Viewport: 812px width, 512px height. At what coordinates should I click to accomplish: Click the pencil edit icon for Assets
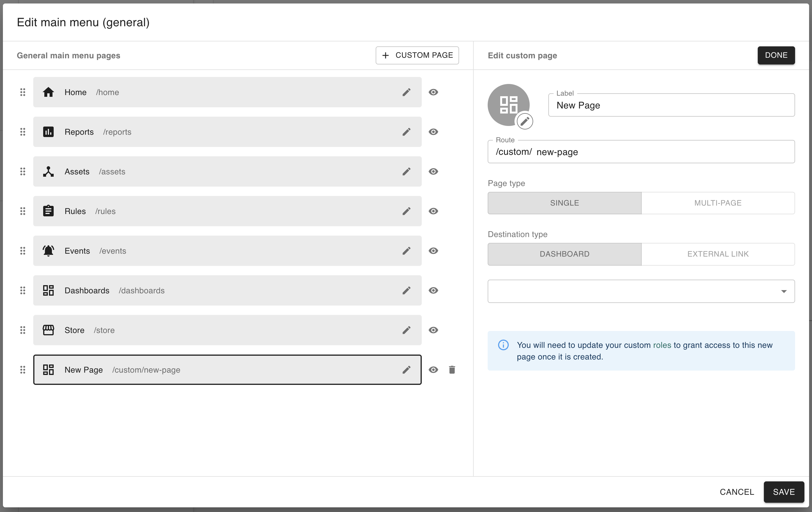point(406,171)
